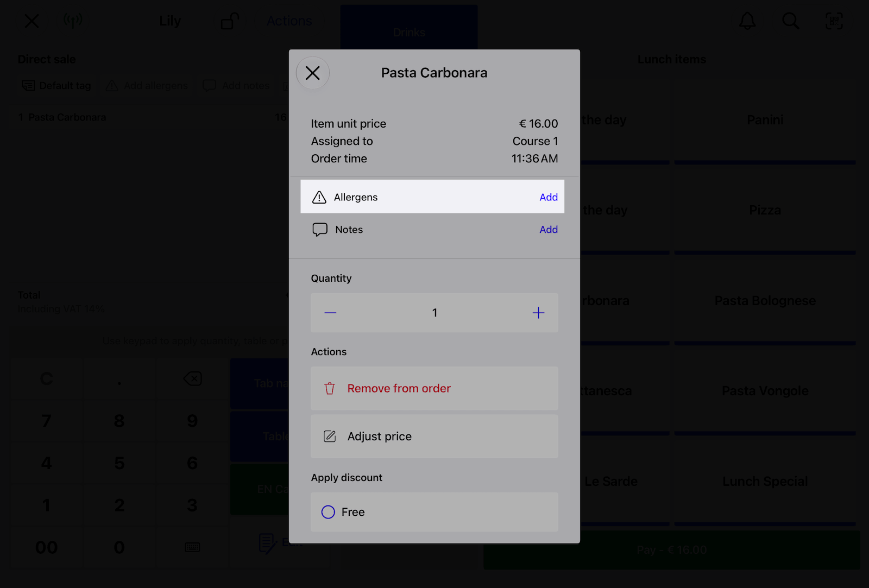Select the Free discount radio button
The height and width of the screenshot is (588, 869).
328,512
